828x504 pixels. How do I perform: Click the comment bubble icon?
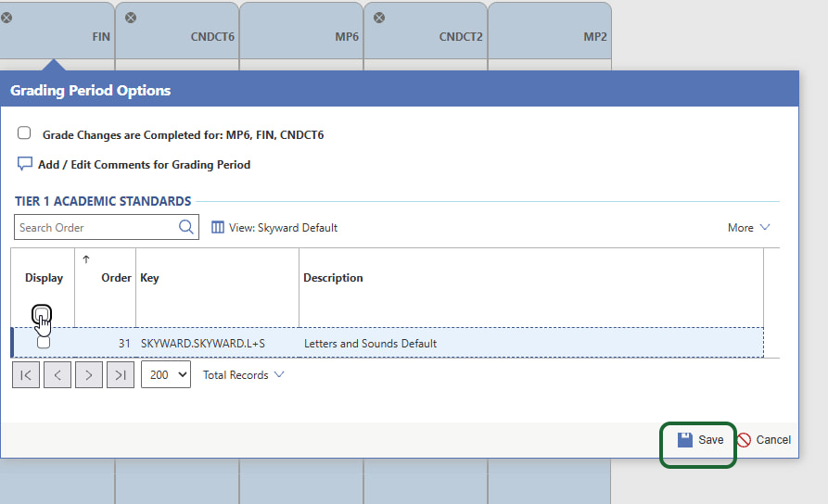coord(24,164)
